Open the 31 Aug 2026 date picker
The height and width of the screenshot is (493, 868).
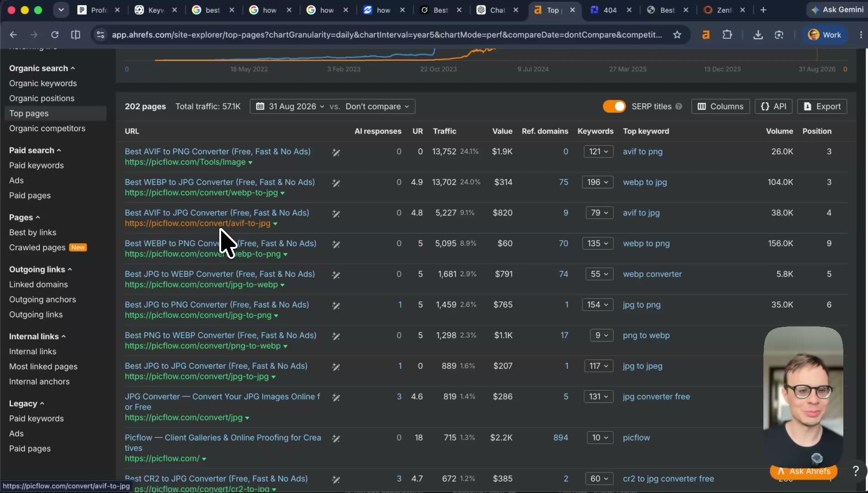tap(290, 106)
